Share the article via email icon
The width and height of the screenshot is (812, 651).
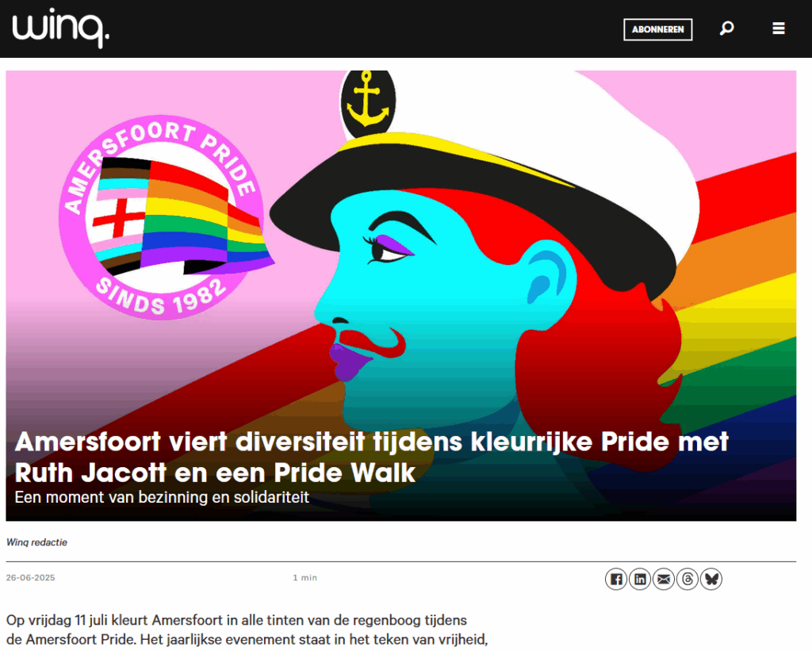click(x=664, y=579)
